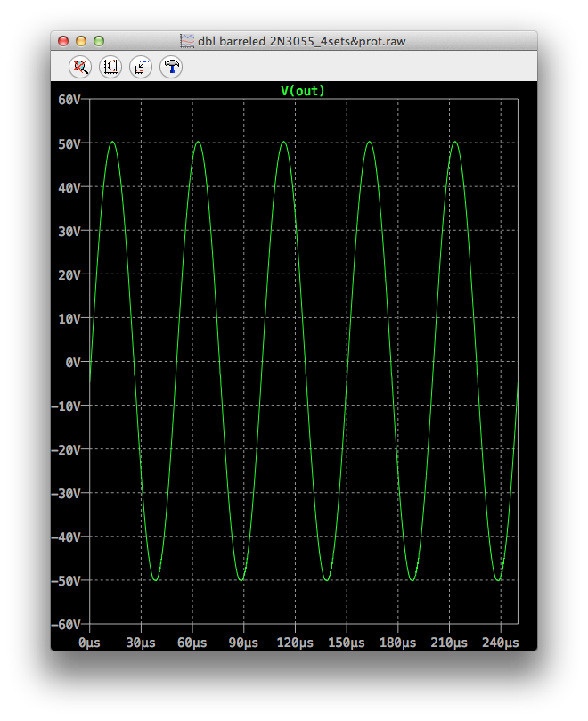
Task: Click the 50V vertical axis label
Action: 69,143
